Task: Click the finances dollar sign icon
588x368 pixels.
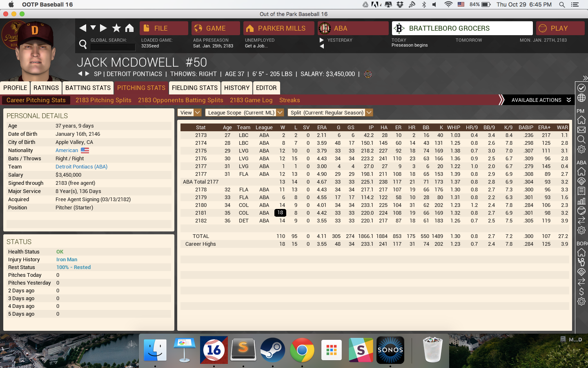Action: (x=581, y=292)
